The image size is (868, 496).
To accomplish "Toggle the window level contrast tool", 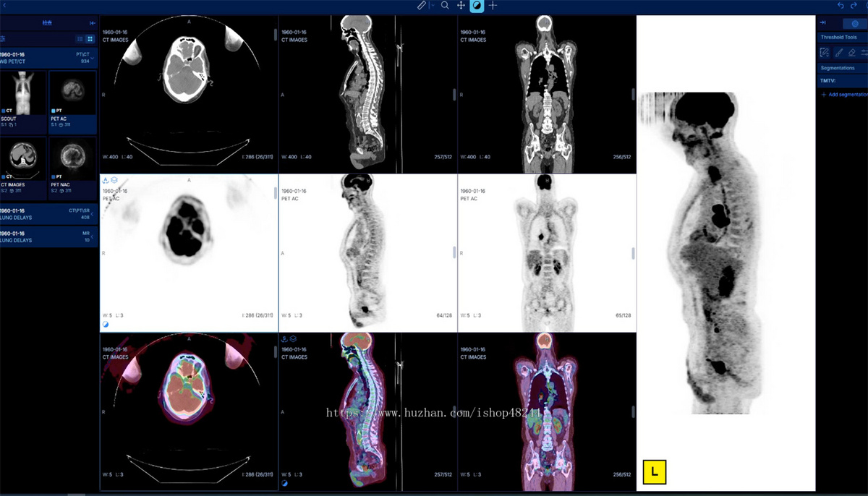I will (477, 5).
